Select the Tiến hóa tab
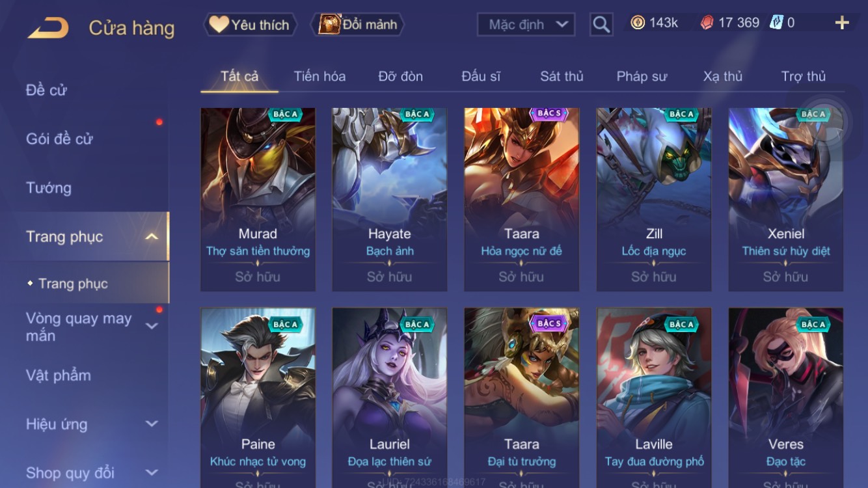 [319, 76]
